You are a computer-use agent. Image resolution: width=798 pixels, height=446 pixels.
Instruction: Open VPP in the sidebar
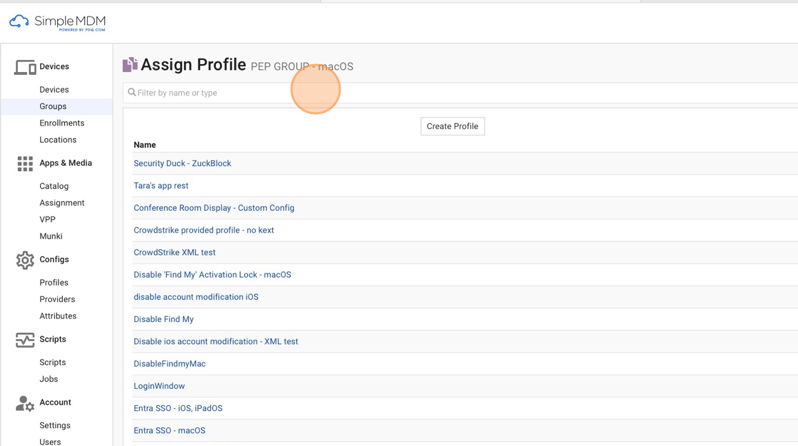click(47, 219)
